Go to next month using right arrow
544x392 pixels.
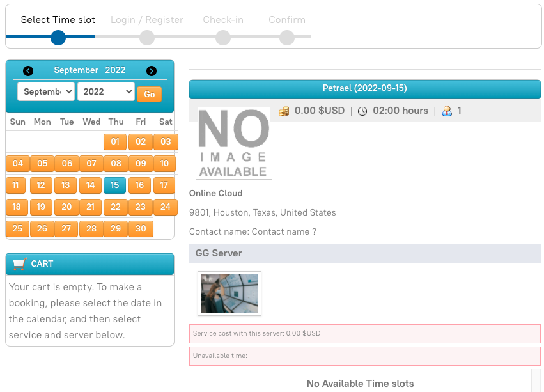coord(152,71)
